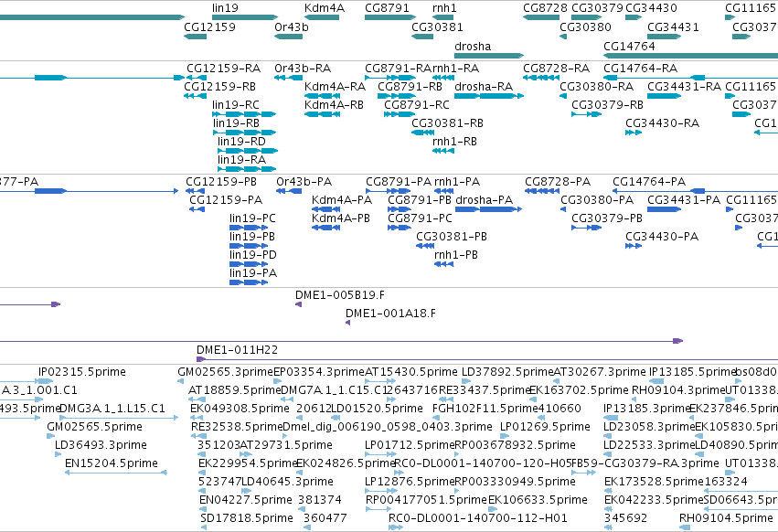Select the lin19-RC transcript label

click(236, 105)
